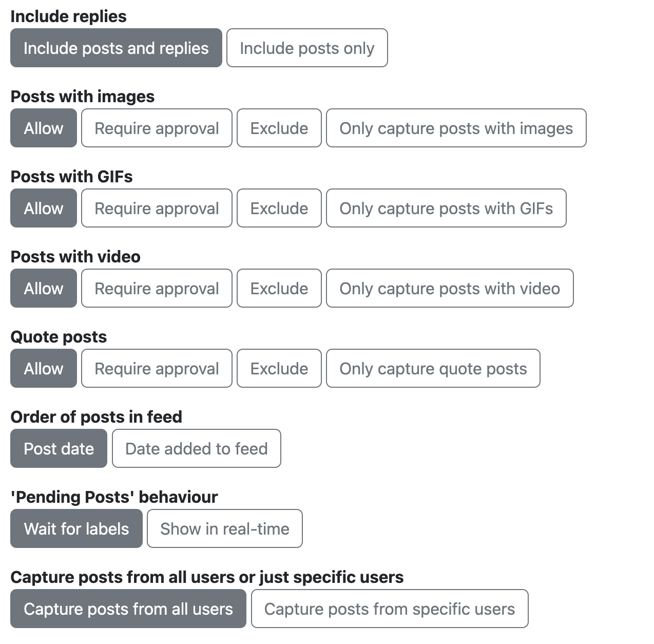Choose 'Only capture posts with video'

pyautogui.click(x=450, y=288)
